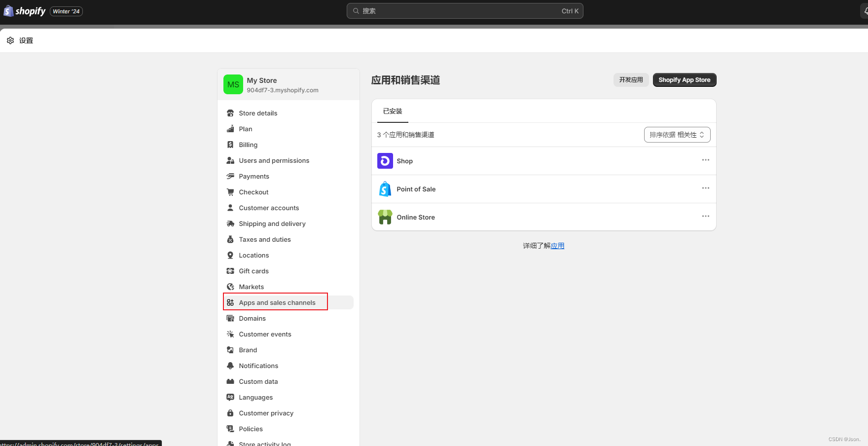Click the Online Store app icon

(x=385, y=217)
